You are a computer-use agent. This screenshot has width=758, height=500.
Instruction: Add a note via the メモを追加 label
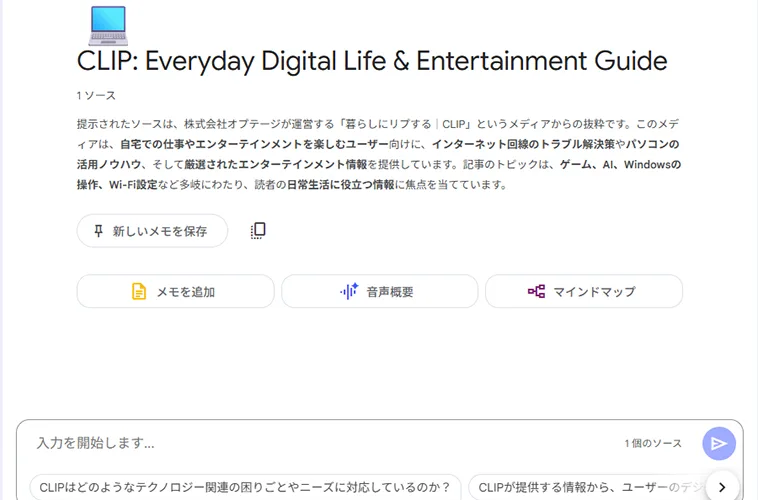[x=186, y=292]
